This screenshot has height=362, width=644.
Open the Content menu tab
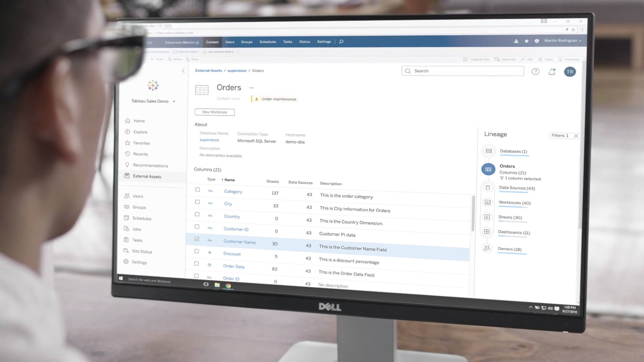tap(212, 41)
